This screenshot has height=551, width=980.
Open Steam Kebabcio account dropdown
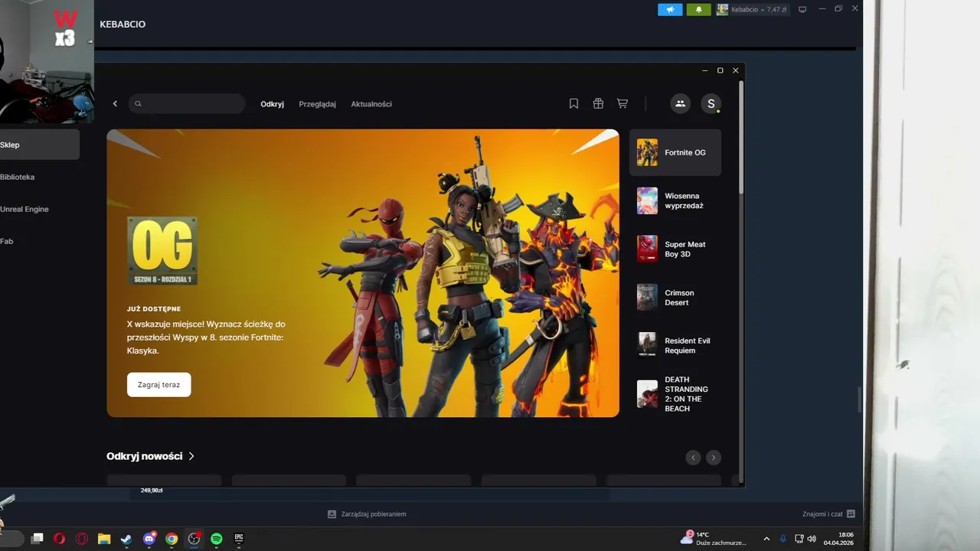click(x=752, y=9)
